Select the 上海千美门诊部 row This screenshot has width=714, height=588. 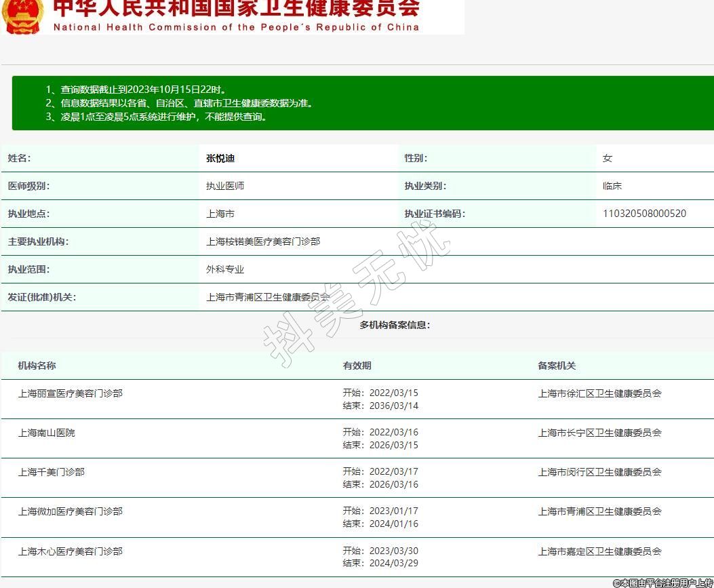click(x=52, y=472)
